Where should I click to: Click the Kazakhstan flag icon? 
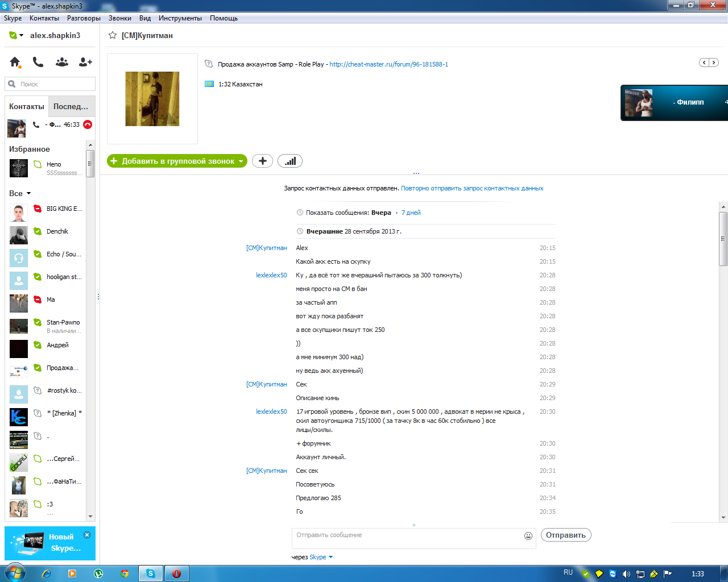click(x=209, y=84)
